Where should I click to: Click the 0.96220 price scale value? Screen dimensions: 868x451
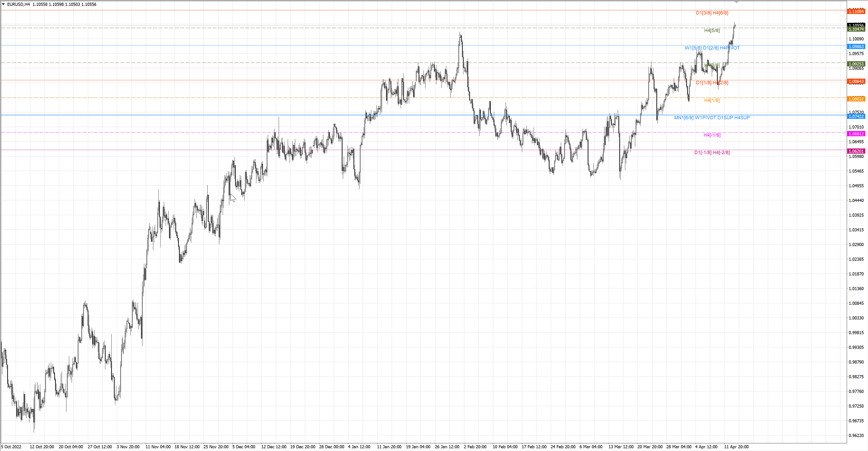coord(856,435)
